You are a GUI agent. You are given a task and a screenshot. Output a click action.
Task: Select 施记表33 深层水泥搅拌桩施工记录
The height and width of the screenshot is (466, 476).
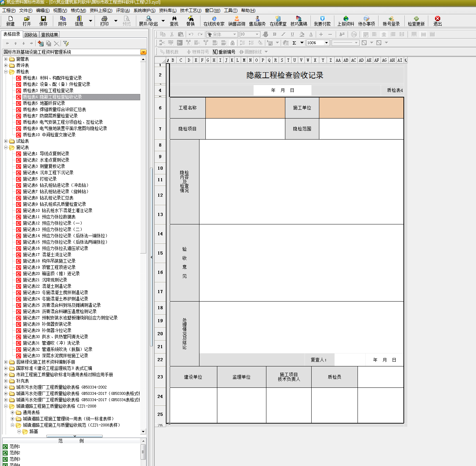[x=55, y=356]
